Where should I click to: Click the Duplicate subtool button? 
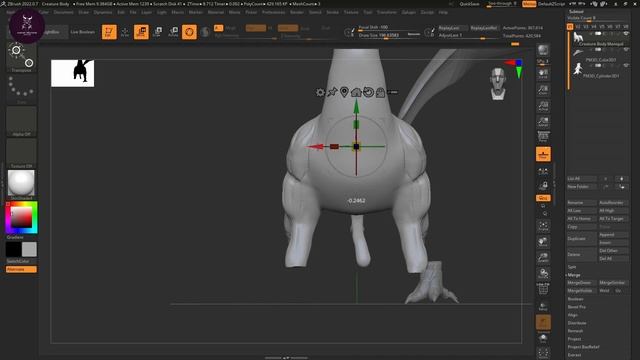581,239
